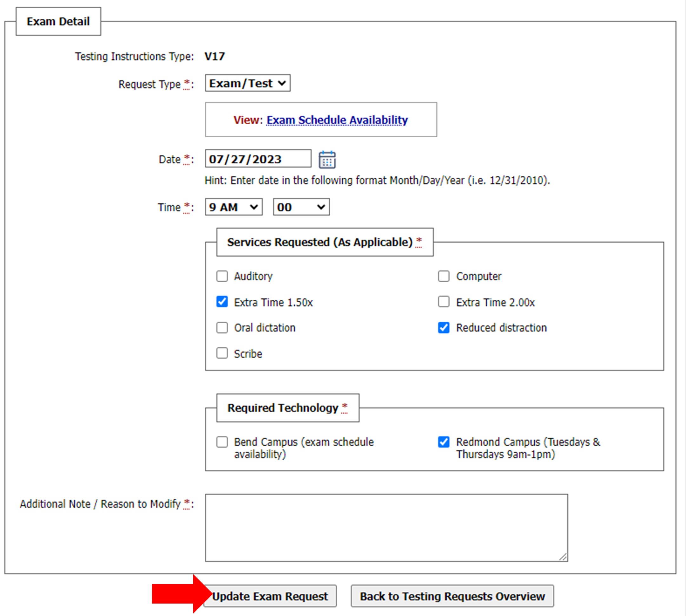This screenshot has height=616, width=686.
Task: Open the hour dropdown showing 9 AM
Action: coord(234,207)
